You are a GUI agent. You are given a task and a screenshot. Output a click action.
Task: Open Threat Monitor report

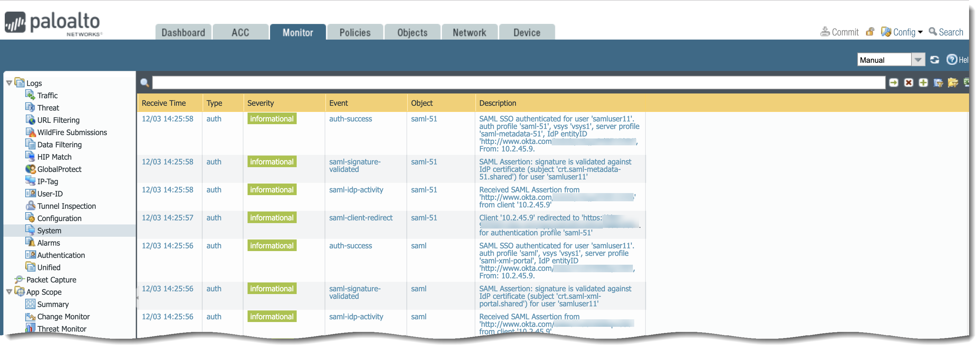pyautogui.click(x=62, y=329)
